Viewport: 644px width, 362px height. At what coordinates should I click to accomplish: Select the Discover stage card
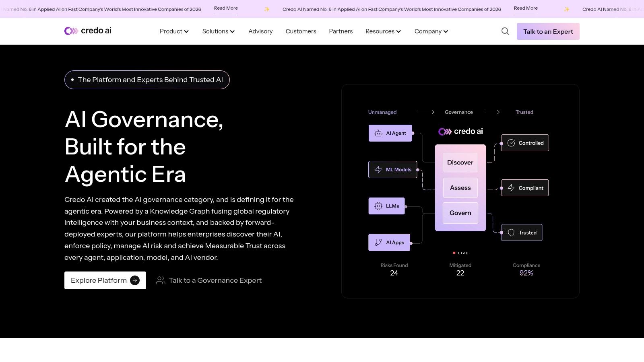[x=460, y=162]
